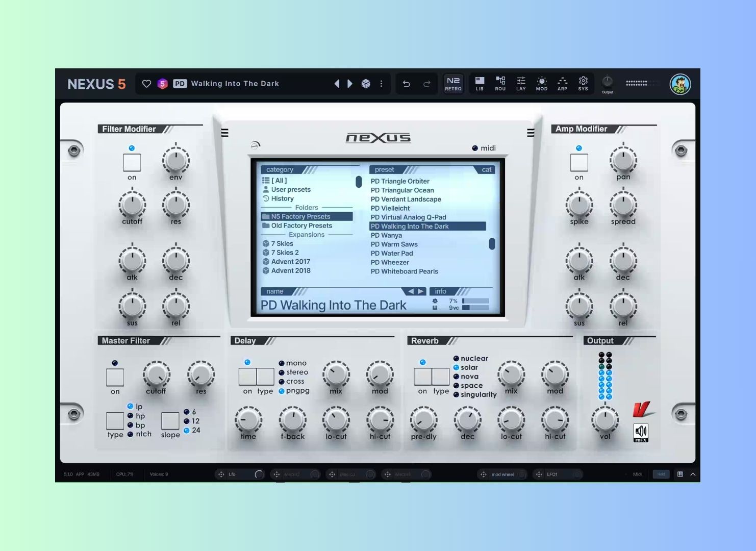Open the ARP arpeggiator tab
Screen dimensions: 756x551
[x=562, y=84]
